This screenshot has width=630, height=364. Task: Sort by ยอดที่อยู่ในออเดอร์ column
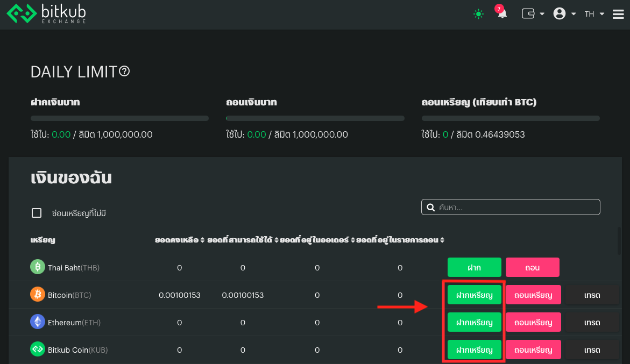(317, 240)
